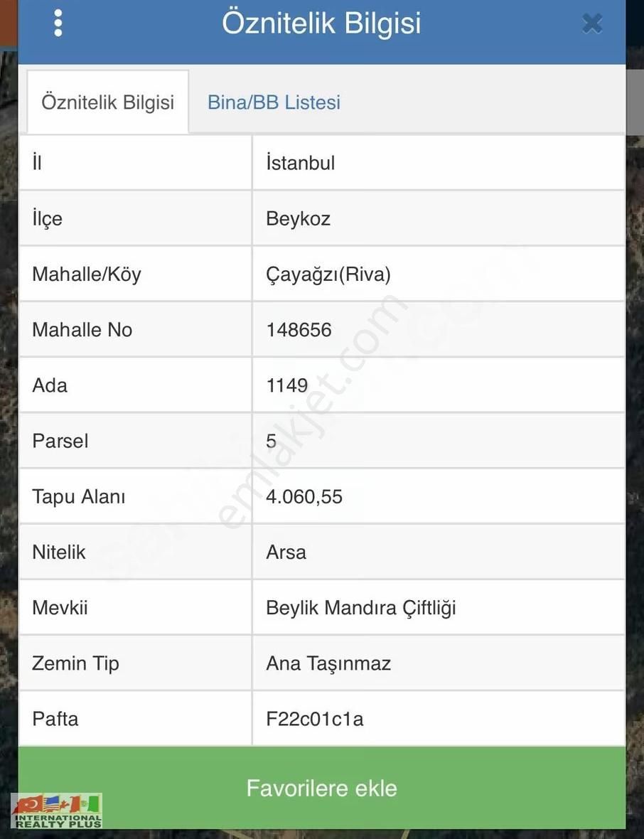The height and width of the screenshot is (839, 644).
Task: Close the Öznitelik Bilgisi dialog
Action: [592, 23]
